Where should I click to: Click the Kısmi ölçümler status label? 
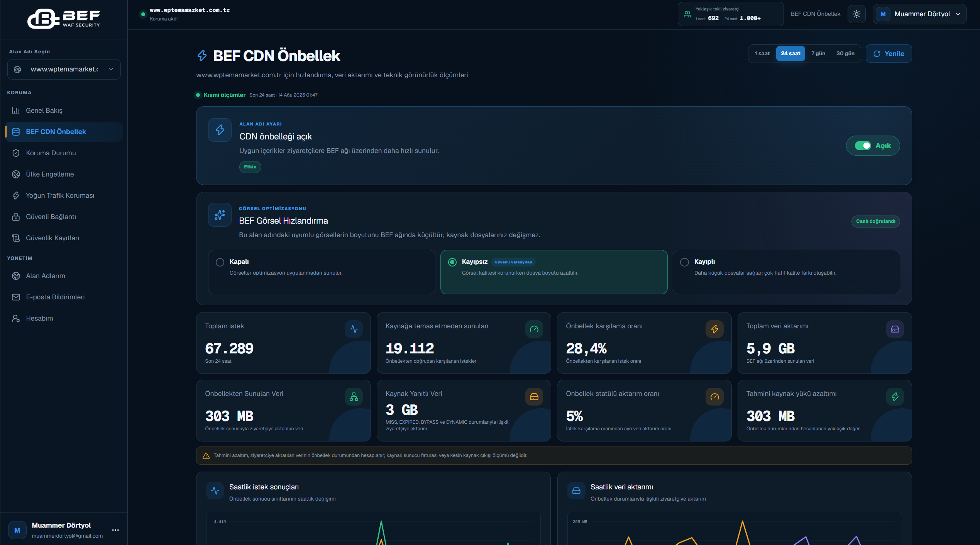(x=224, y=95)
